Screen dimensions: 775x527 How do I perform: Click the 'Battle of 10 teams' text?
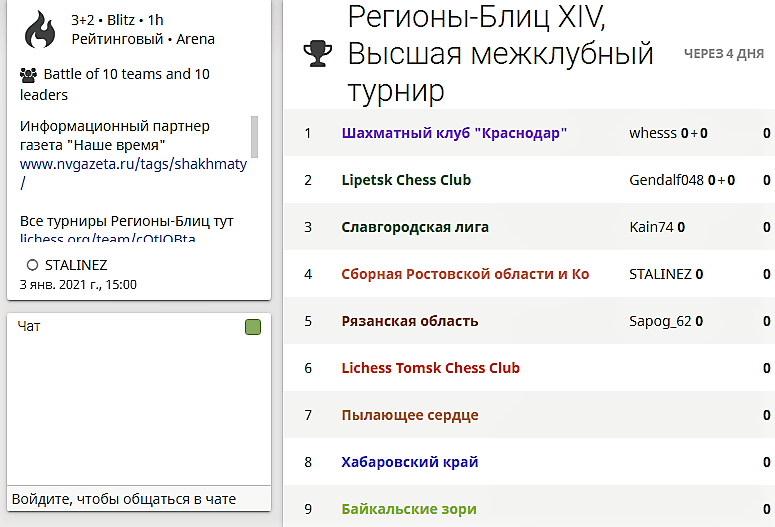115,84
